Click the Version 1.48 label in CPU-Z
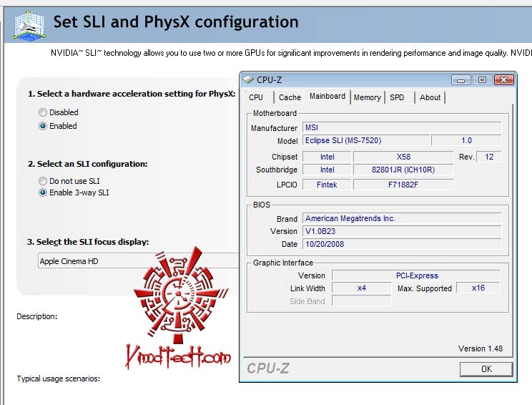 pos(481,348)
